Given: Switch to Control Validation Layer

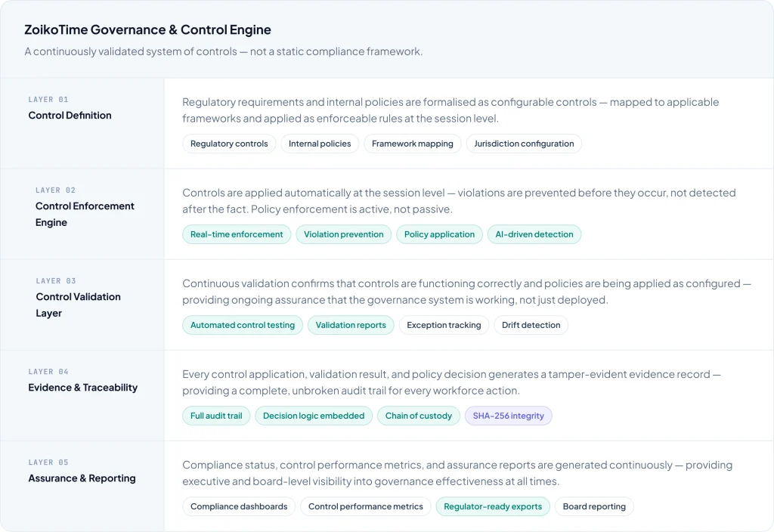Looking at the screenshot, I should tap(78, 305).
